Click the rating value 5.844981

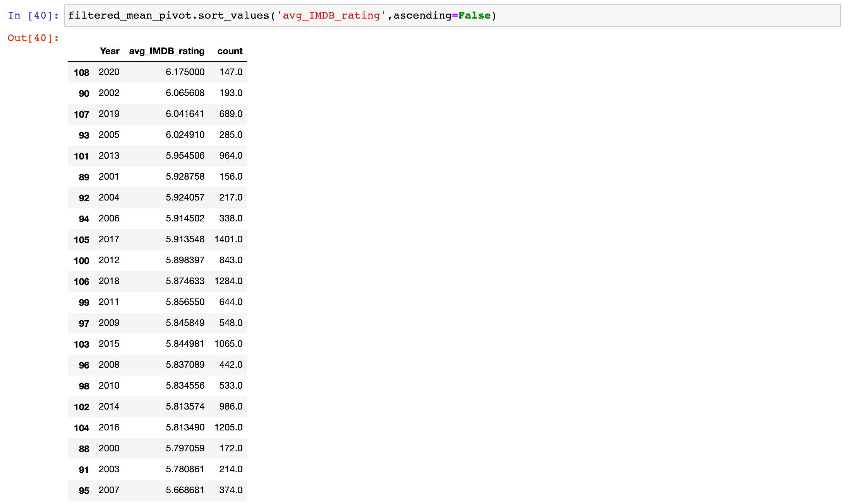185,344
